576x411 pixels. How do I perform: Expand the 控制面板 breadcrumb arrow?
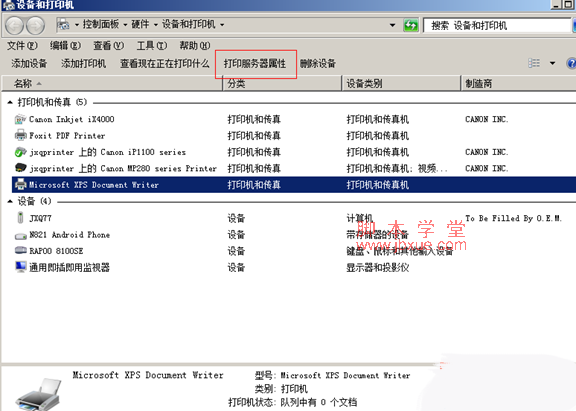[x=125, y=25]
